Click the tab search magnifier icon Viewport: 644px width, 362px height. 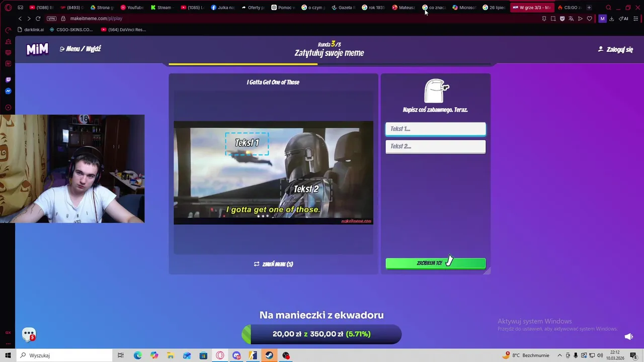pyautogui.click(x=608, y=8)
